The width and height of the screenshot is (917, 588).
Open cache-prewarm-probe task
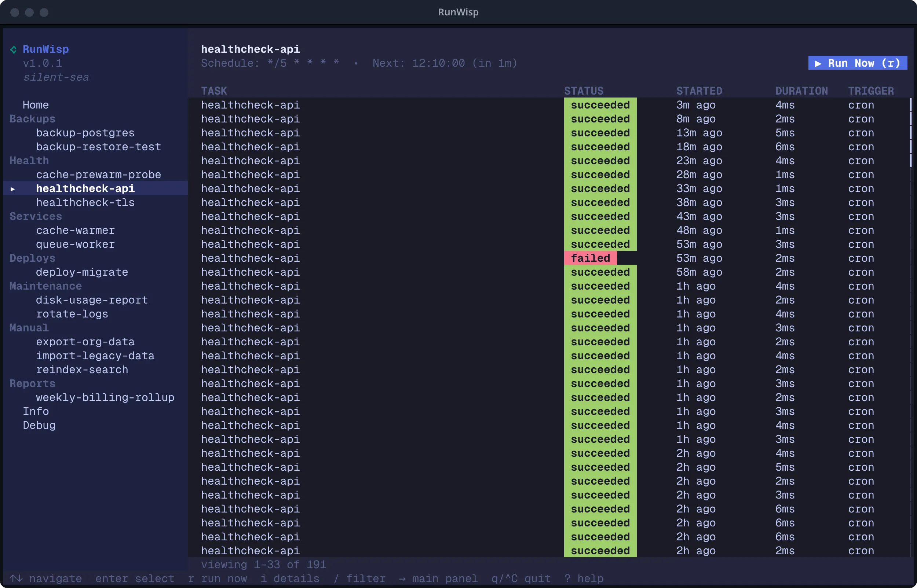[99, 174]
